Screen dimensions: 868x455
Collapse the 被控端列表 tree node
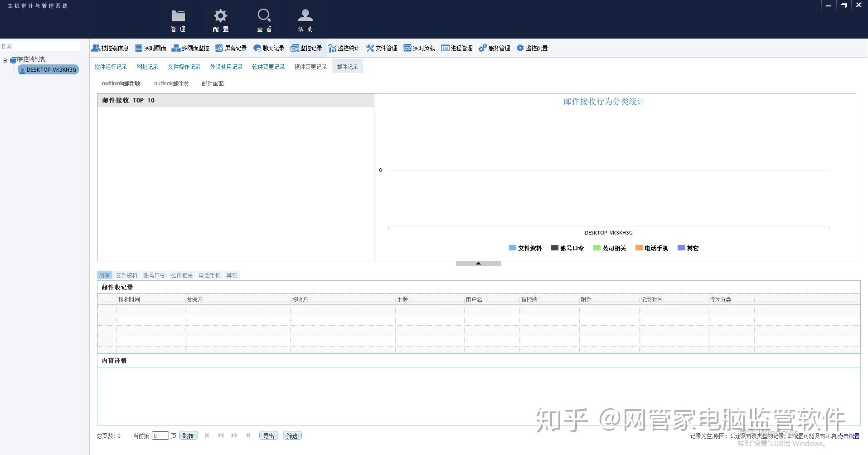tap(5, 60)
